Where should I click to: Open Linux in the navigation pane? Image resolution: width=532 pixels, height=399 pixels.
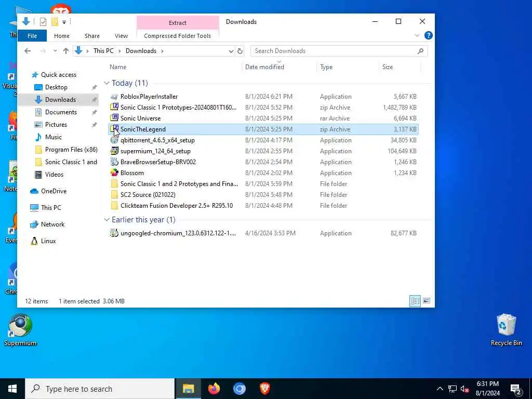[48, 241]
